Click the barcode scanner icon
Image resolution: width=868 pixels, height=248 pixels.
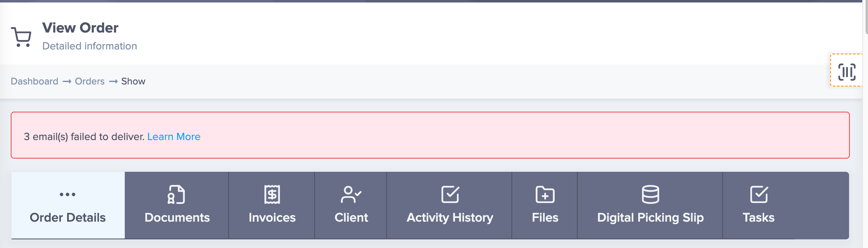pyautogui.click(x=847, y=72)
